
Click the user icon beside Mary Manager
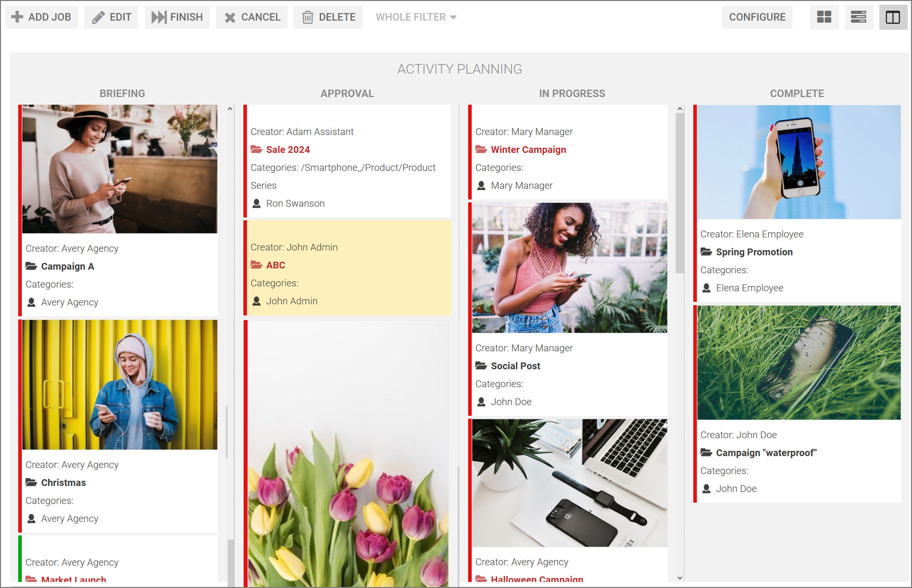[481, 186]
